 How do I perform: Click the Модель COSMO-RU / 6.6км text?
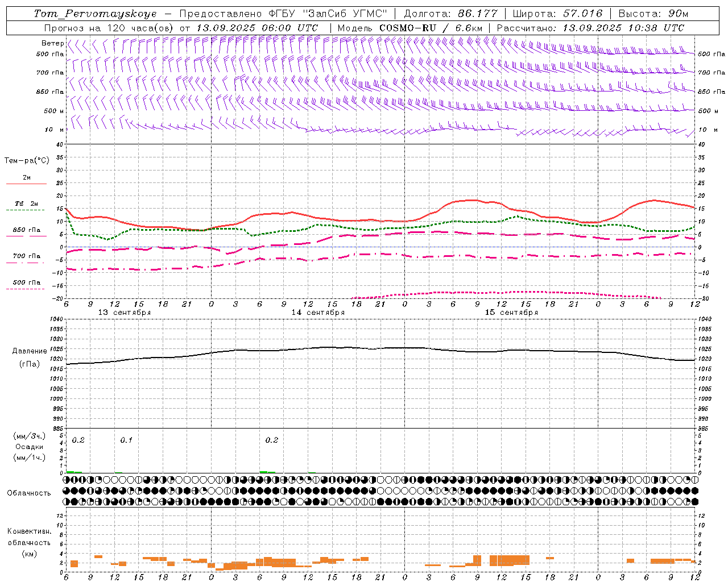409,28
